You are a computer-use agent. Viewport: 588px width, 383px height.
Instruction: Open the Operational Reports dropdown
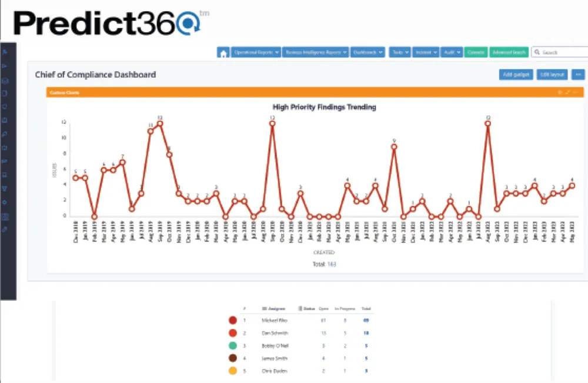(256, 52)
